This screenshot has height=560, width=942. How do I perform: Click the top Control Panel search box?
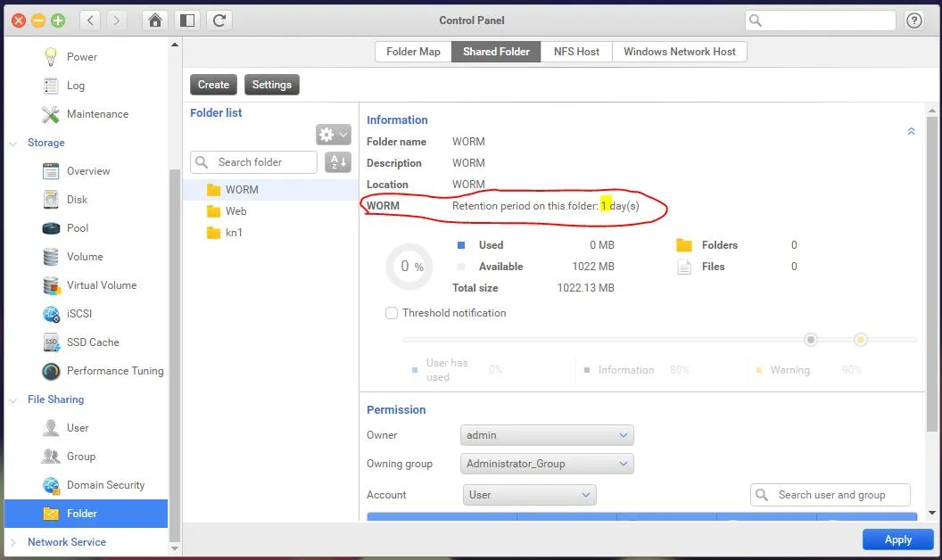(820, 21)
